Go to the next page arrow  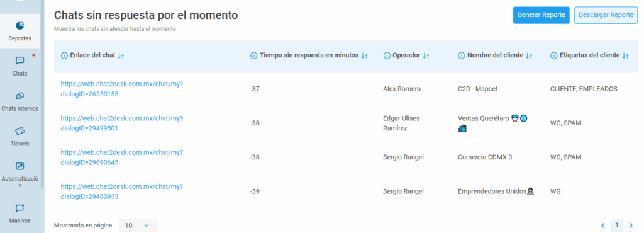pyautogui.click(x=631, y=225)
